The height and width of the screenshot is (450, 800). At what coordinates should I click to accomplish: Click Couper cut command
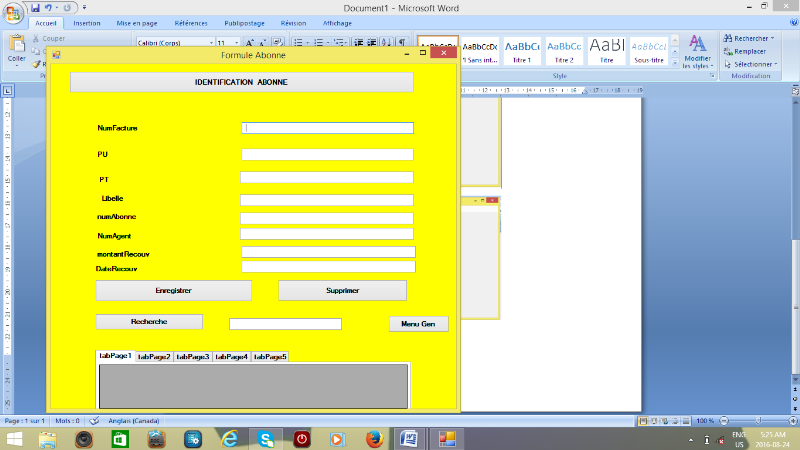click(48, 38)
